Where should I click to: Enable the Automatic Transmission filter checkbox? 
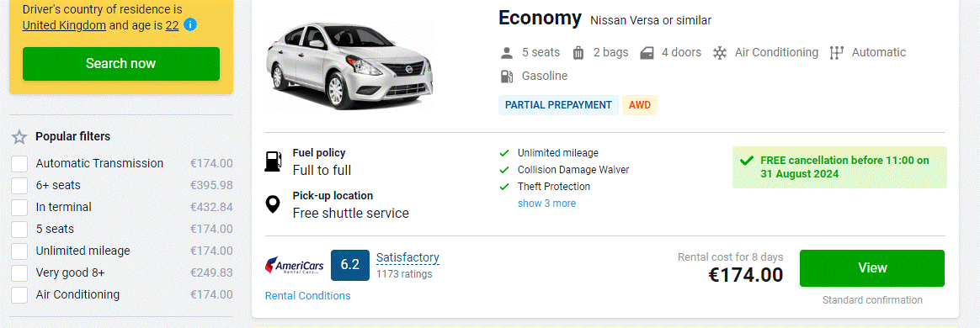[x=19, y=164]
